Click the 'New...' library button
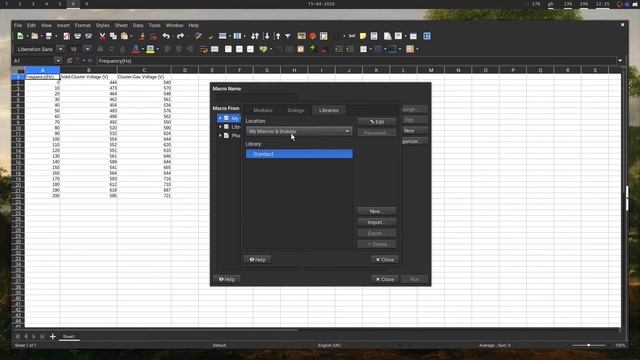Screen dimensions: 640x360 [376, 211]
